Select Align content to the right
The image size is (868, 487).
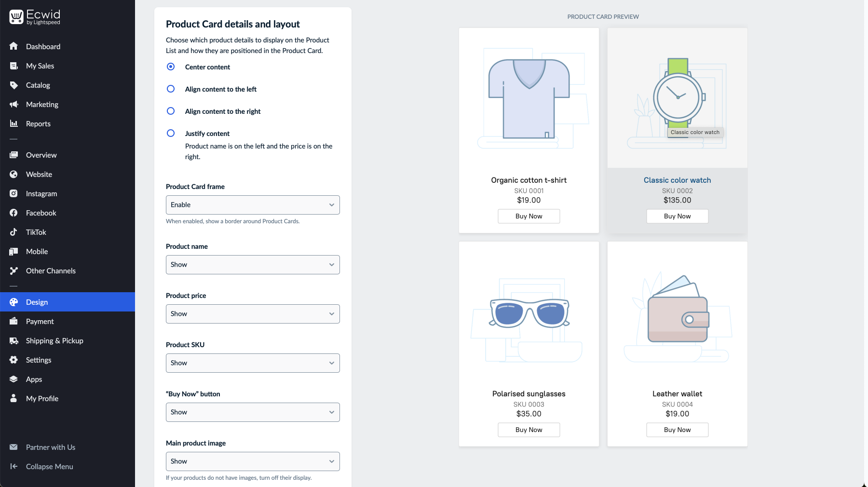click(171, 111)
